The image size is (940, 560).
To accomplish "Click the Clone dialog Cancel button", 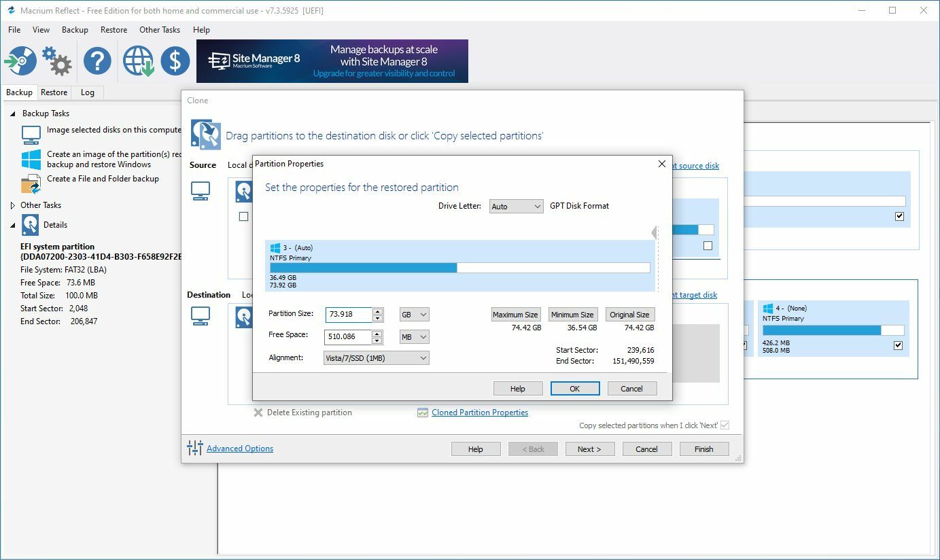I will [x=646, y=449].
